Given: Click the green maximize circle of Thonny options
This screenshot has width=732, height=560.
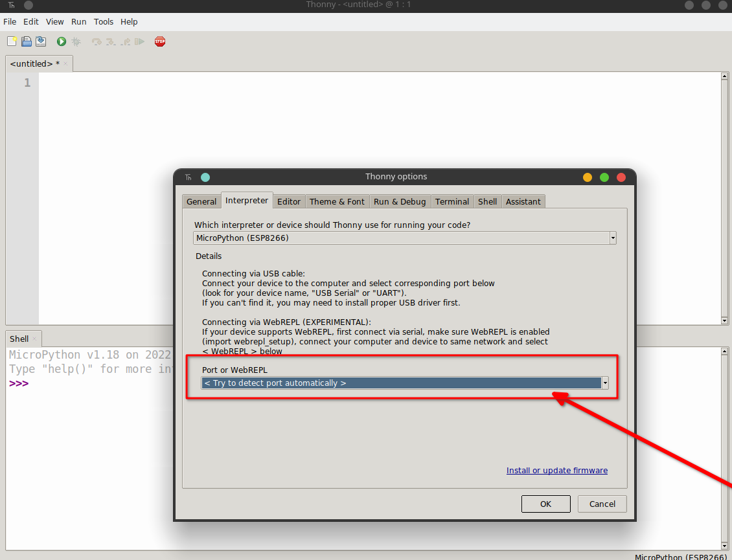Looking at the screenshot, I should pos(604,177).
